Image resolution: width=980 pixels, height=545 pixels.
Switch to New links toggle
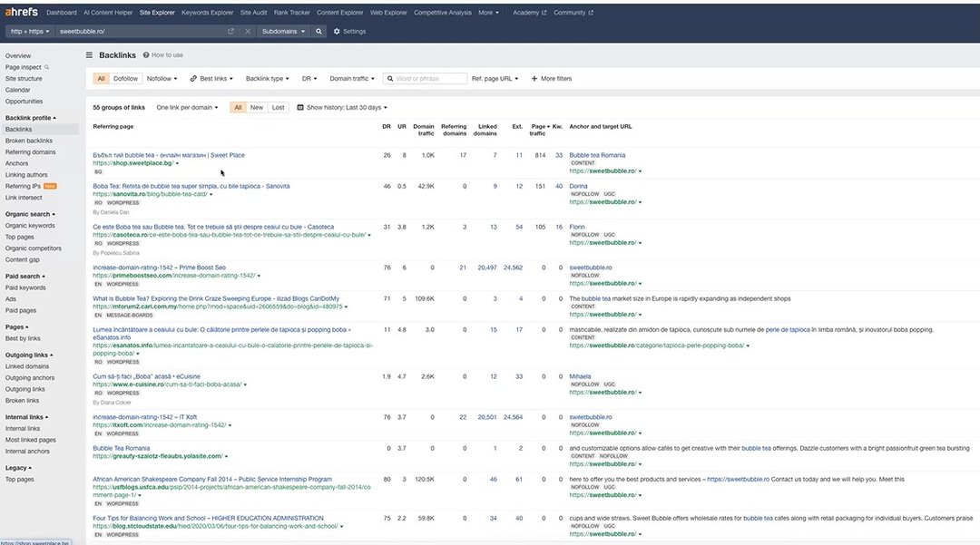coord(257,107)
